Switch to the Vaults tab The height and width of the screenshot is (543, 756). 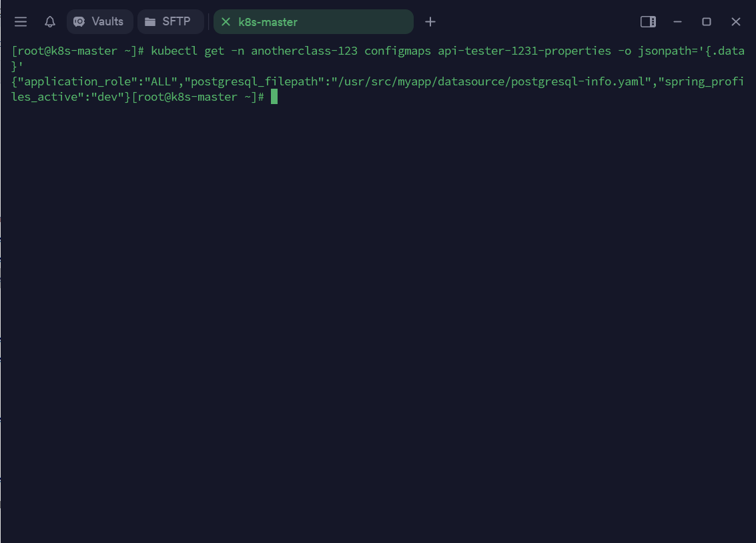coord(100,22)
